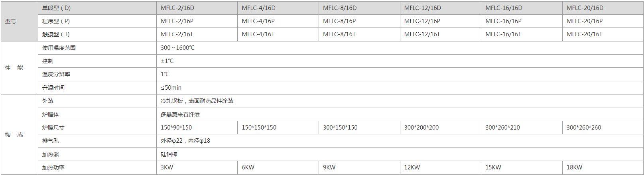Select the 18KW heating power cell

[574, 167]
